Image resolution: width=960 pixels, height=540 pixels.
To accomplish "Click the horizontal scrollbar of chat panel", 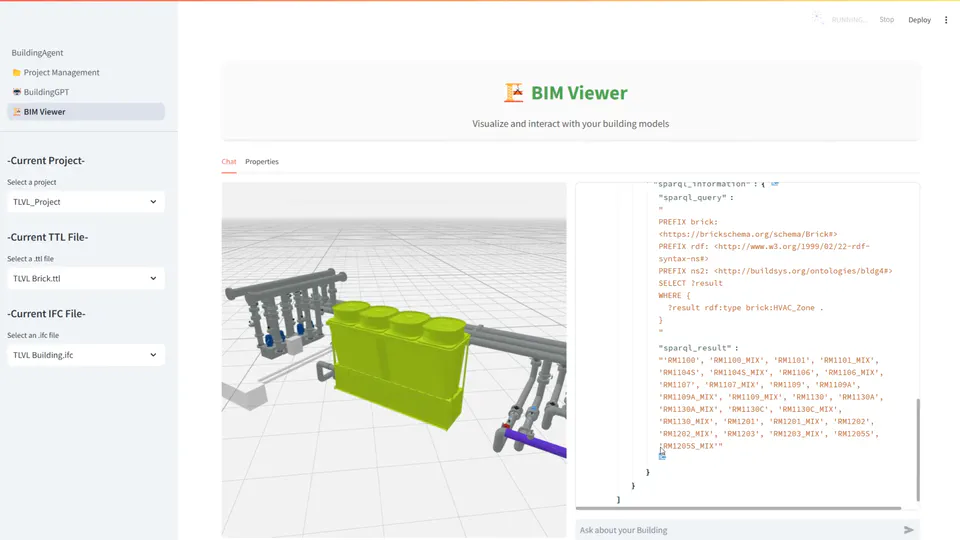I will coord(738,508).
